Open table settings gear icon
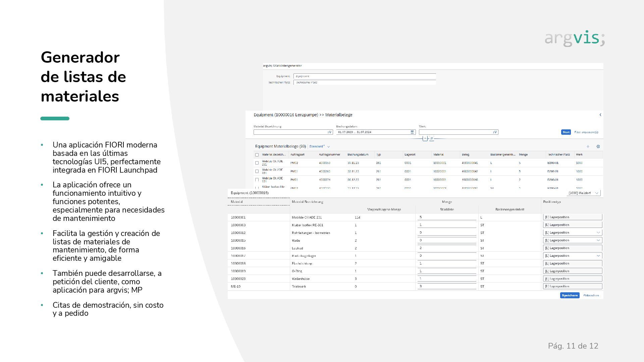Image resolution: width=644 pixels, height=362 pixels. coord(598,146)
